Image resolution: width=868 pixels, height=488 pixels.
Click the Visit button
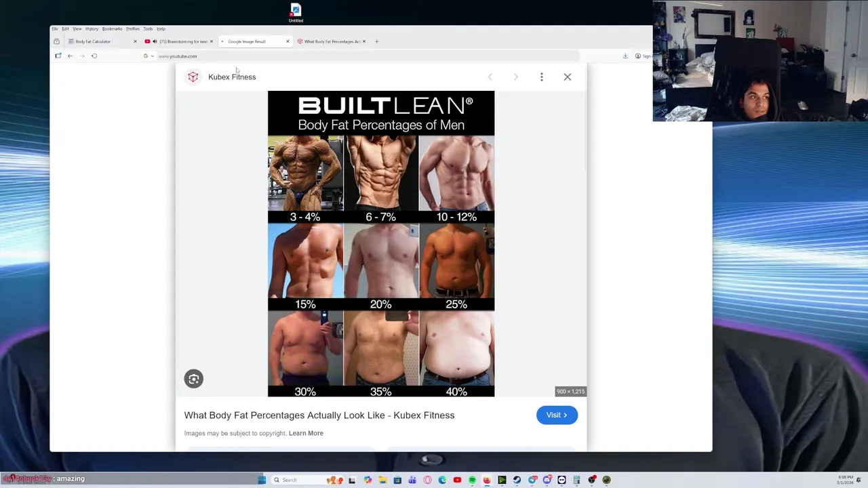[x=557, y=415]
